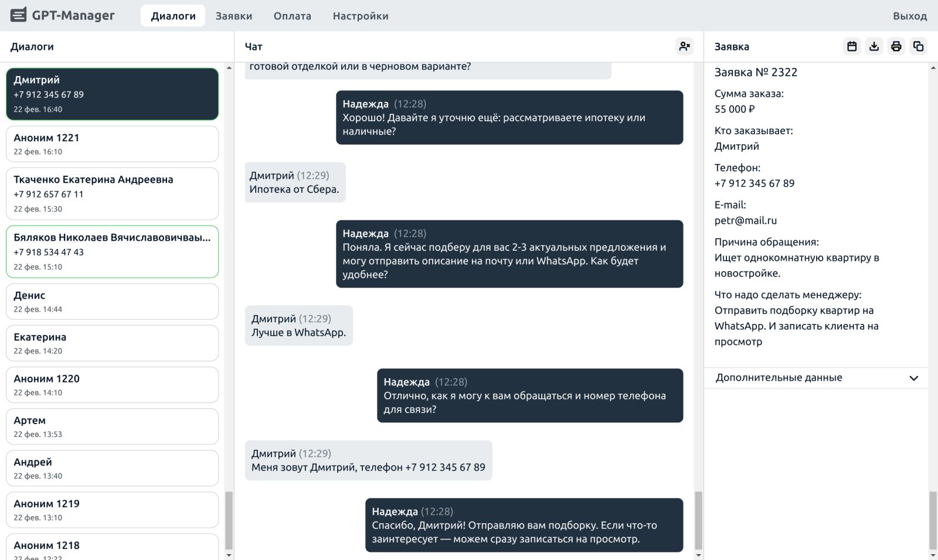The image size is (938, 560).
Task: Select Ткаченко Екатерина Андреевна conversation
Action: [112, 193]
